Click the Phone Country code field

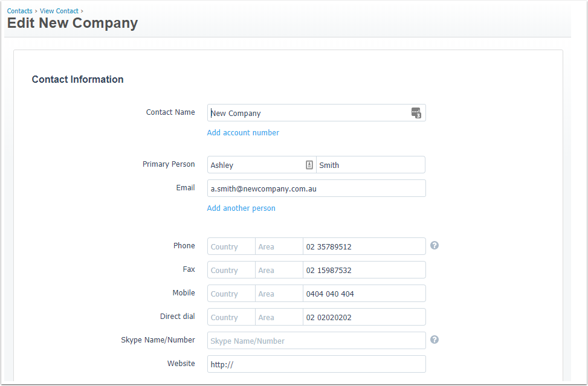[x=231, y=246]
